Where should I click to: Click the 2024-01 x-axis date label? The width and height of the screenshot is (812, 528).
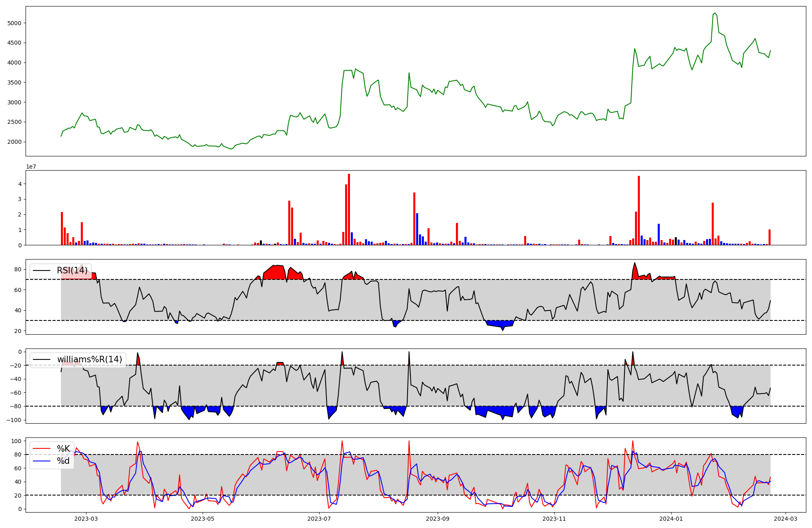(x=671, y=519)
